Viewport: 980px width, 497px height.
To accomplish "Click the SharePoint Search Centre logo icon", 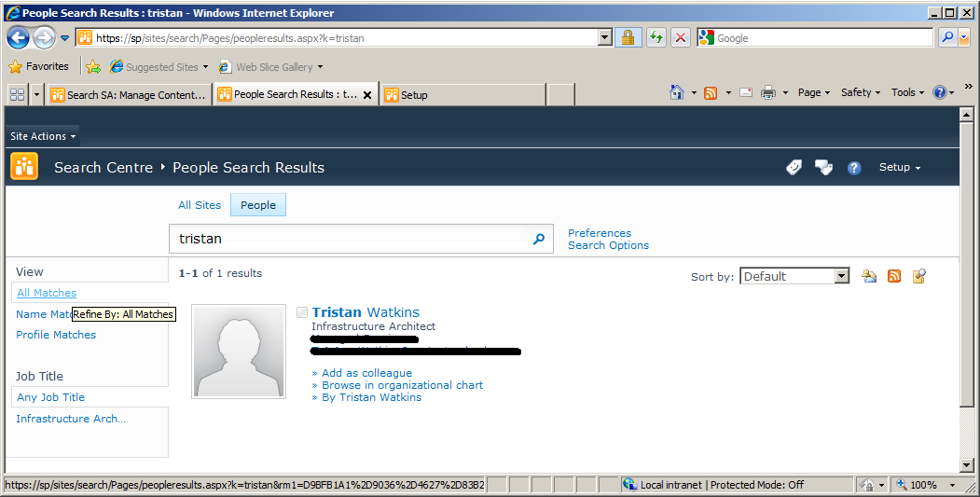I will pyautogui.click(x=24, y=167).
